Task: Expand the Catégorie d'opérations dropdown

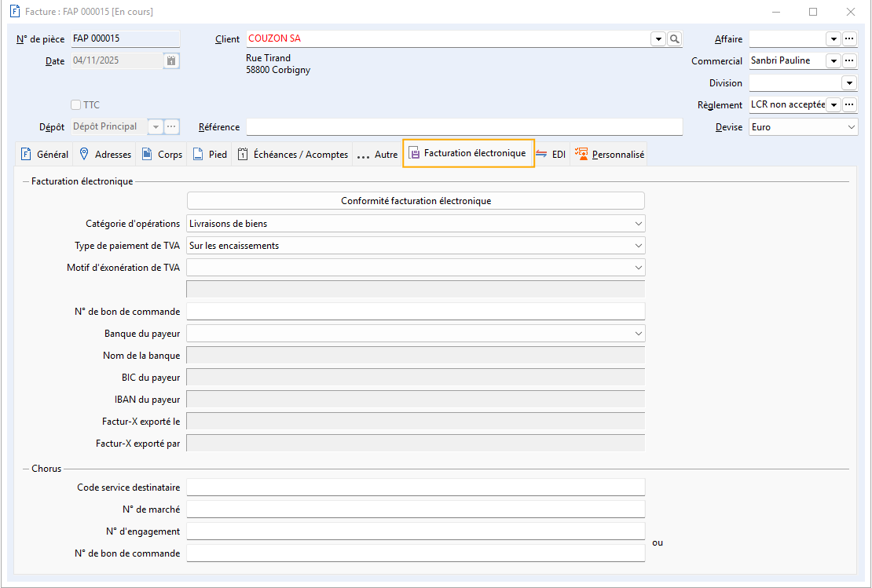Action: (638, 224)
